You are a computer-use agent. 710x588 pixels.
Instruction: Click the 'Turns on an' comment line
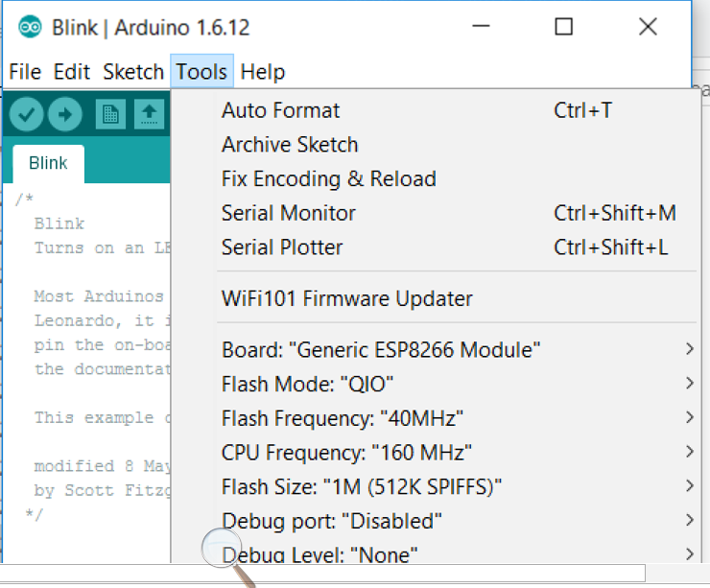pos(103,248)
